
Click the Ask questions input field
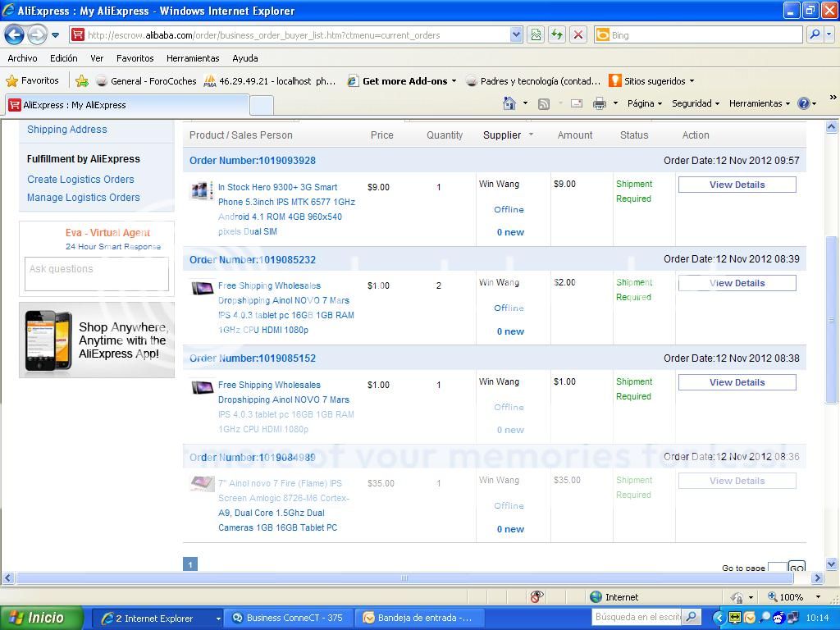click(x=97, y=273)
